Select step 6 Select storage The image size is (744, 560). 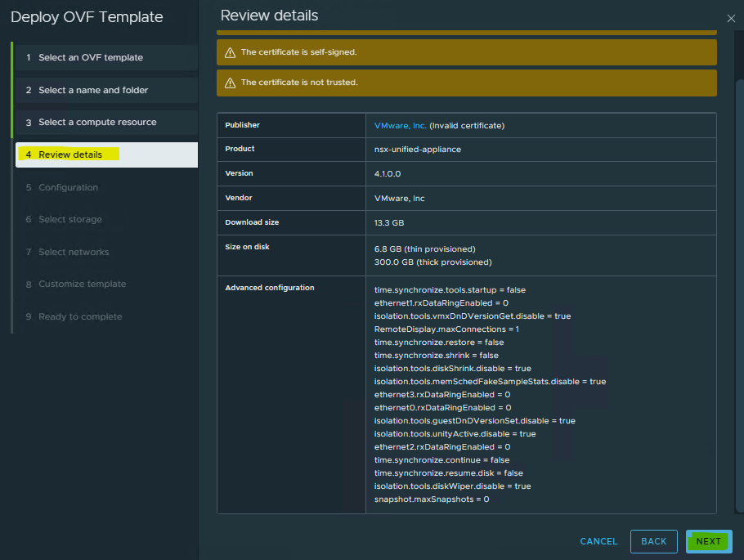[106, 219]
